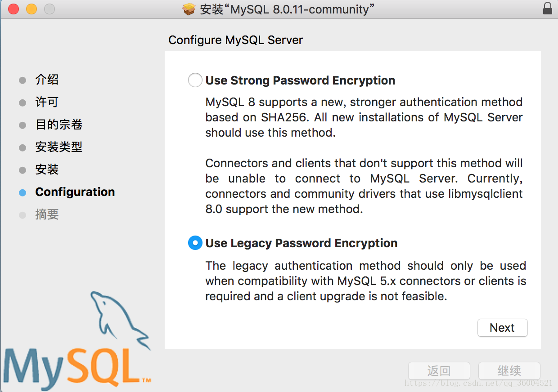Click the 返回 back button
Viewport: 558px width, 392px height.
pos(439,371)
